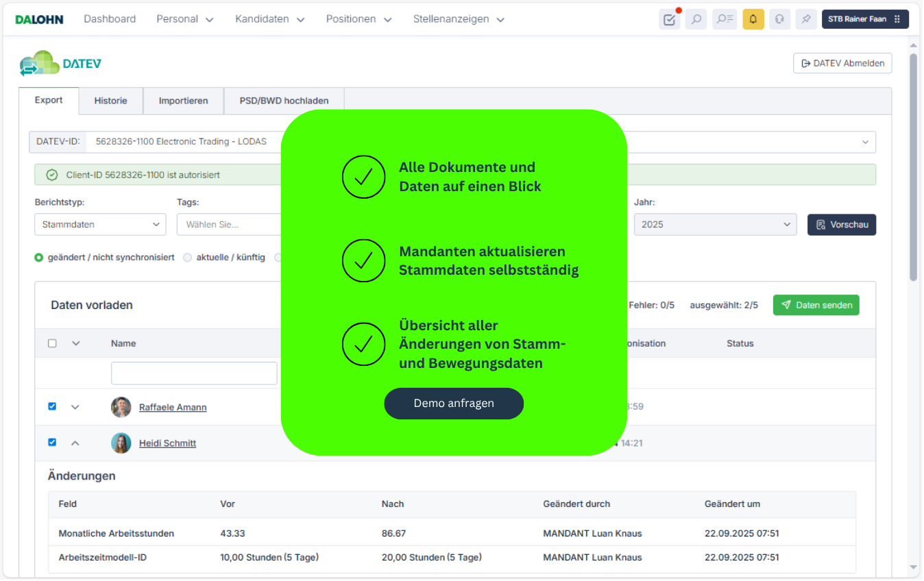Open the Jahr 2025 dropdown
Viewport: 924px width, 581px height.
(715, 224)
